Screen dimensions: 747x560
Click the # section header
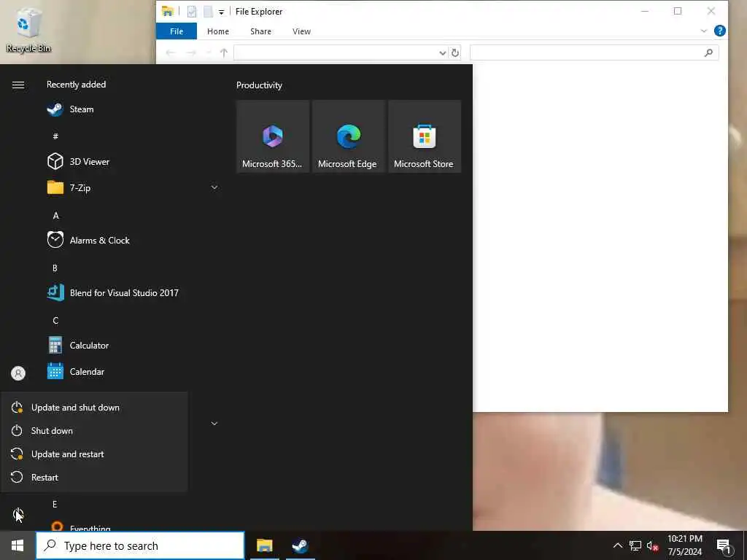tap(55, 136)
